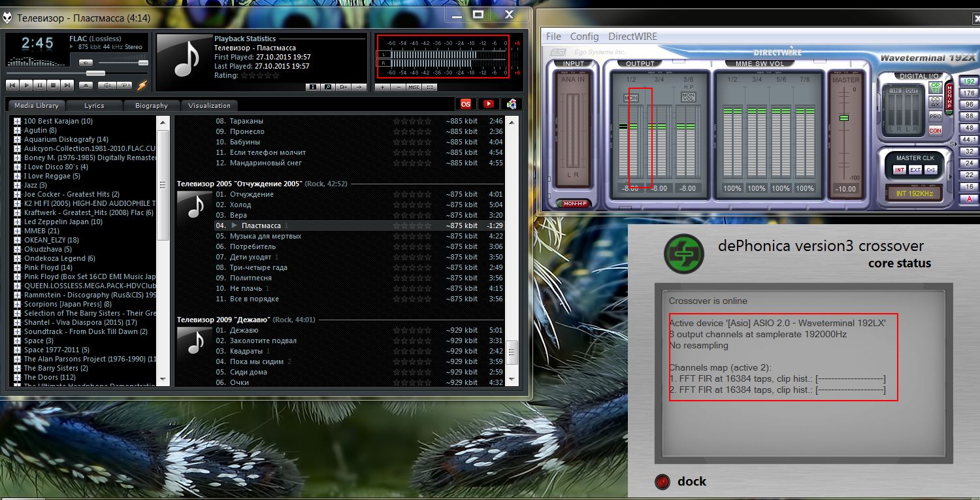Click the magnifier icon in Playback Statistics
The image size is (980, 500).
[x=328, y=87]
